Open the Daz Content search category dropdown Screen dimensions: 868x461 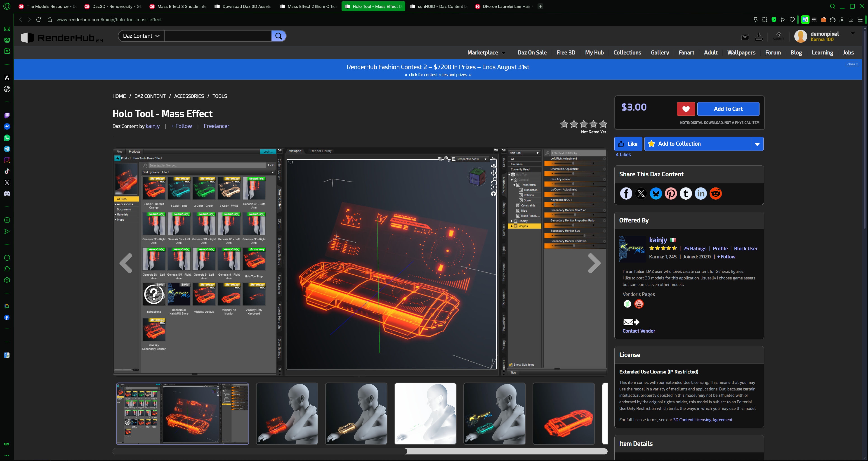click(x=141, y=36)
